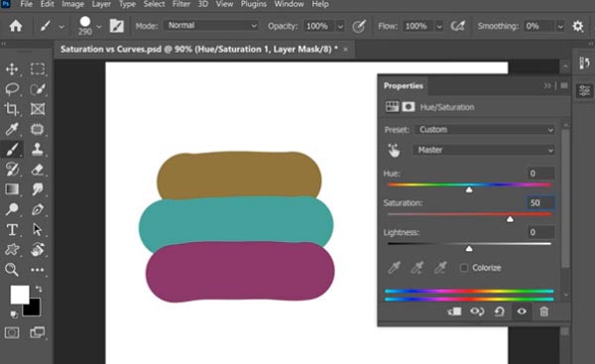Screen dimensions: 595x364
Task: Open the Master channel dropdown
Action: (x=485, y=150)
